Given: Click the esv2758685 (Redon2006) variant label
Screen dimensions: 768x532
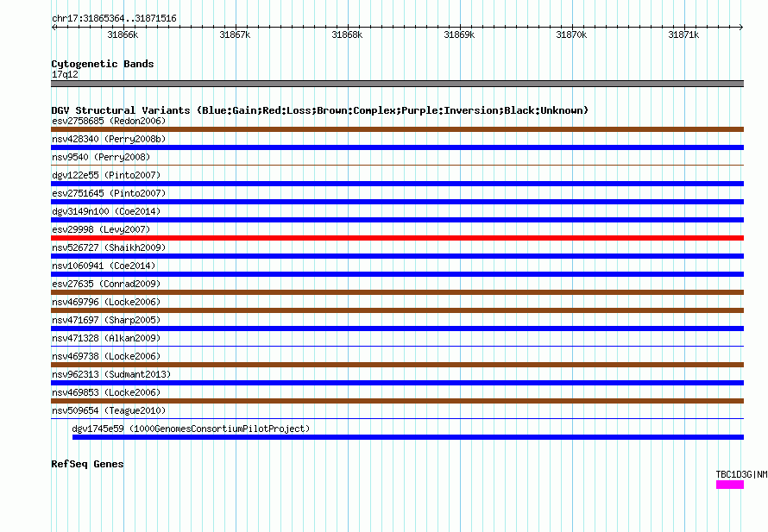Looking at the screenshot, I should 109,121.
